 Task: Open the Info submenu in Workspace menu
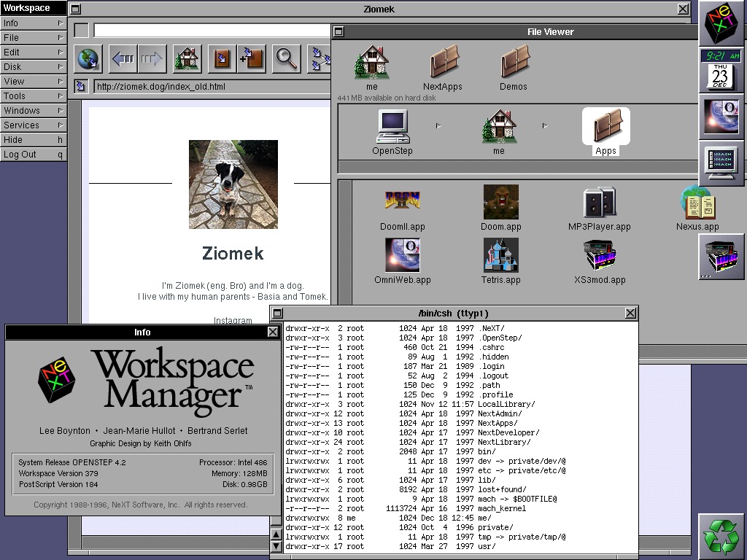[33, 23]
